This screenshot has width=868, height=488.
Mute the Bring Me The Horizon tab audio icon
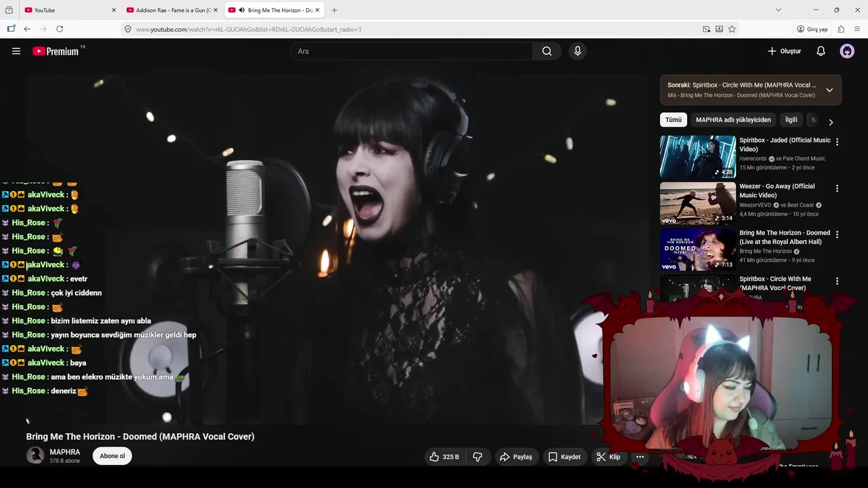pos(241,10)
